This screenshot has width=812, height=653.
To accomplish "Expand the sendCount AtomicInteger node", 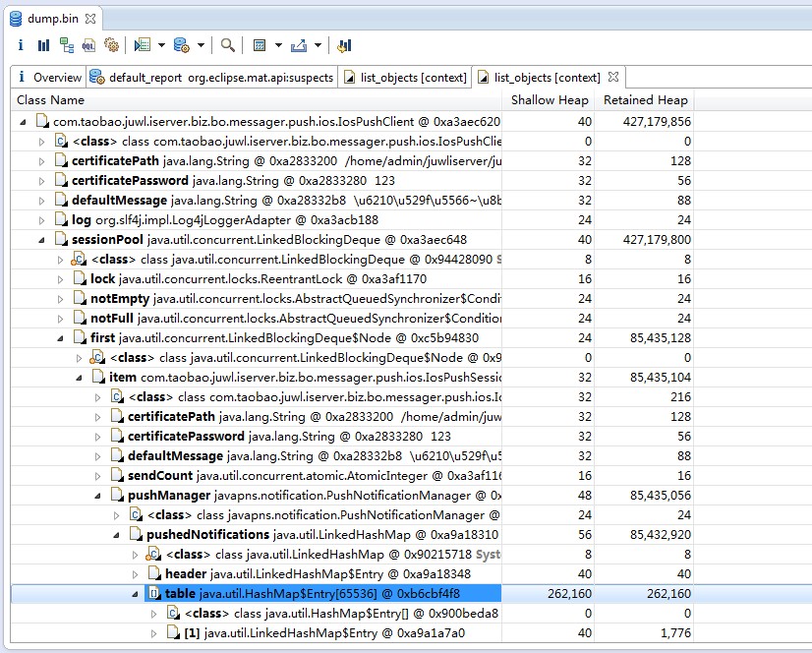I will click(x=97, y=476).
